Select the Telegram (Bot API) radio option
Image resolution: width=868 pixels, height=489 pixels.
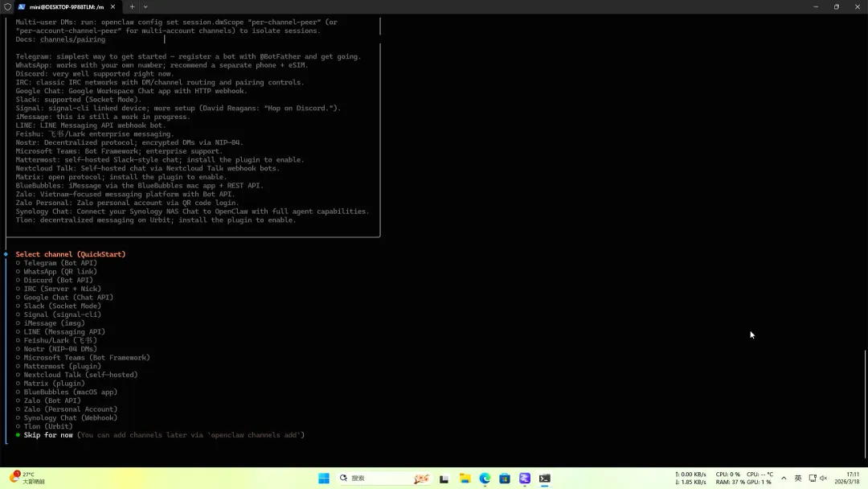[56, 262]
